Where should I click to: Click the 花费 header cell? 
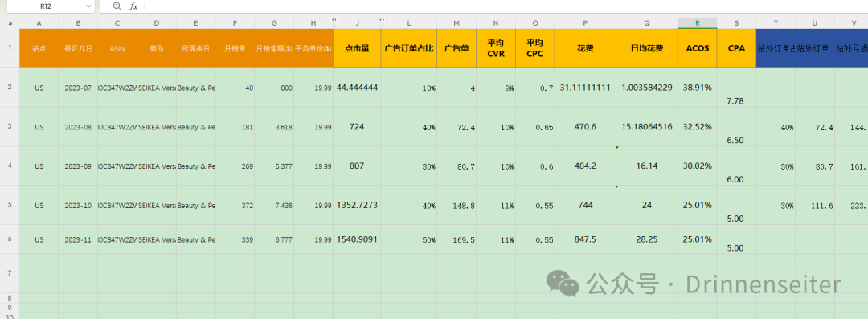(585, 48)
